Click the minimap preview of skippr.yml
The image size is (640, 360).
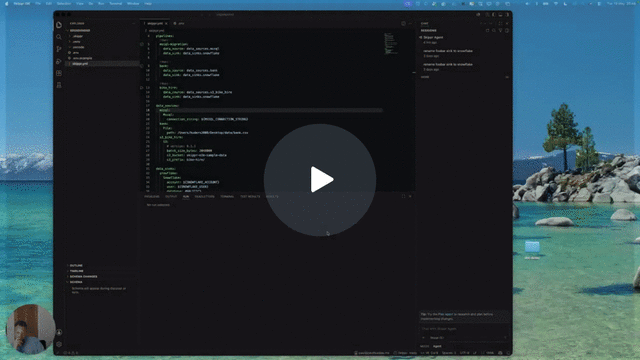tap(391, 43)
